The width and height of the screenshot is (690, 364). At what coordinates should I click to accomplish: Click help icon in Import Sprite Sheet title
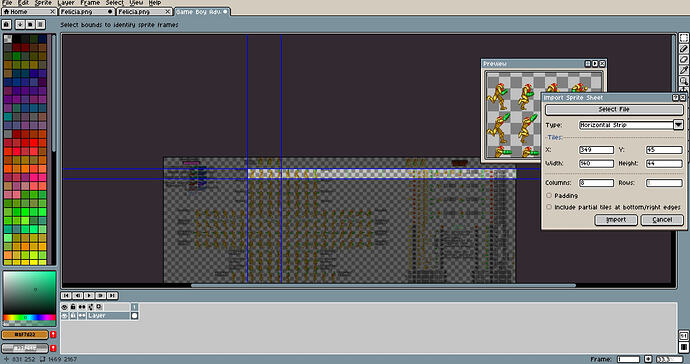(x=675, y=98)
